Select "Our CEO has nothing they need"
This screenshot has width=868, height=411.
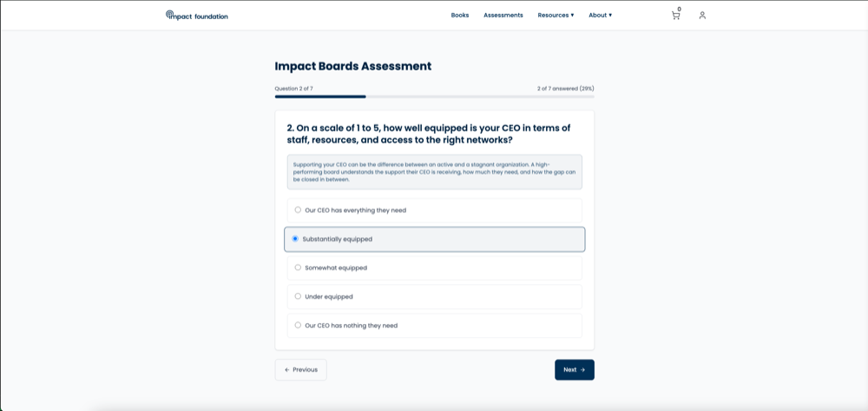tap(435, 326)
